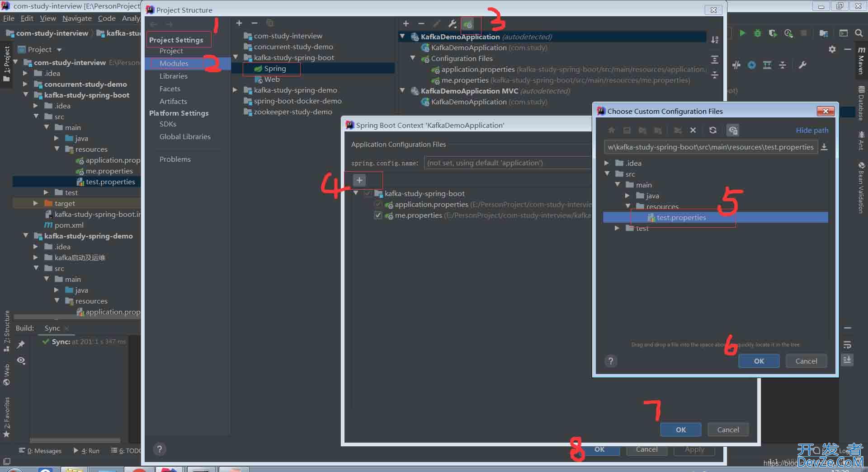Open File menu in main window
868x472 pixels.
(x=9, y=18)
